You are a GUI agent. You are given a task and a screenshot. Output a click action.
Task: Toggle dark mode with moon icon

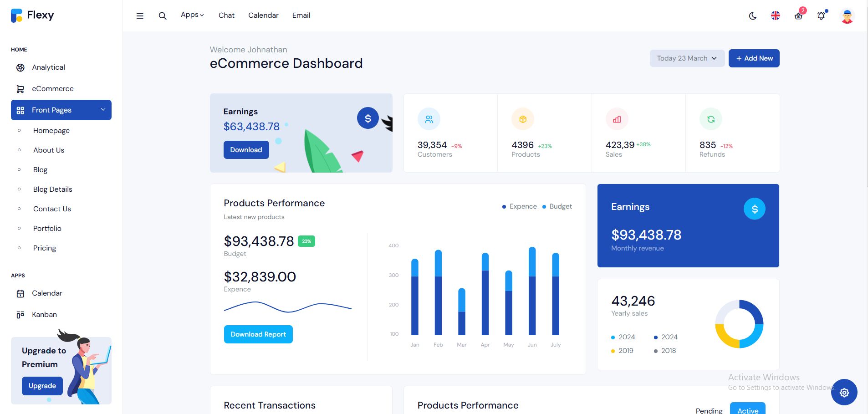coord(753,16)
